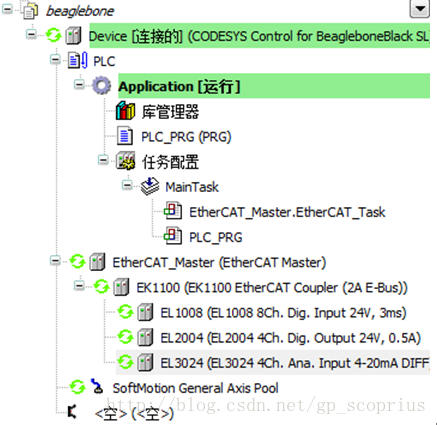Click the green sync icon beside EL3024
This screenshot has height=425, width=437.
click(125, 362)
